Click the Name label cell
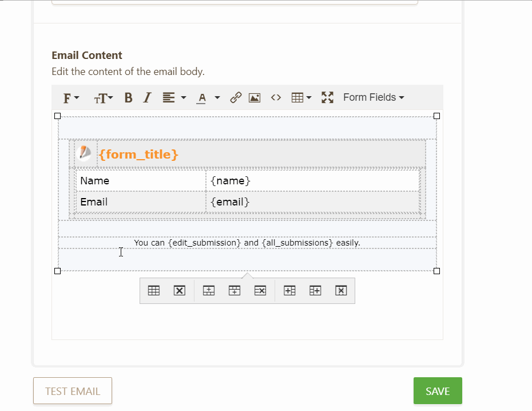 [141, 181]
